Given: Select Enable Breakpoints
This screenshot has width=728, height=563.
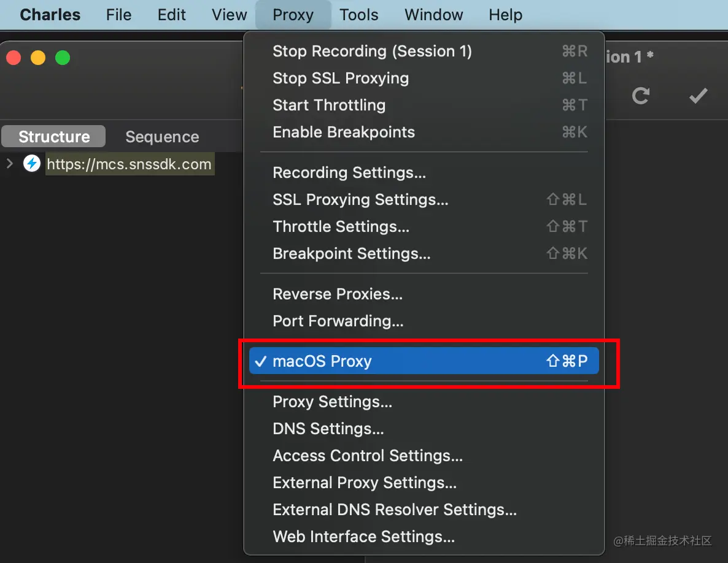Looking at the screenshot, I should (424, 132).
